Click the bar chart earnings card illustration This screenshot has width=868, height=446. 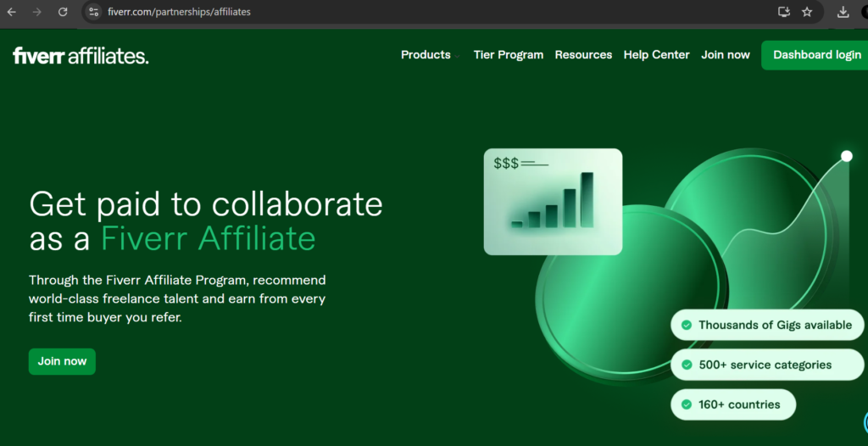tap(553, 202)
